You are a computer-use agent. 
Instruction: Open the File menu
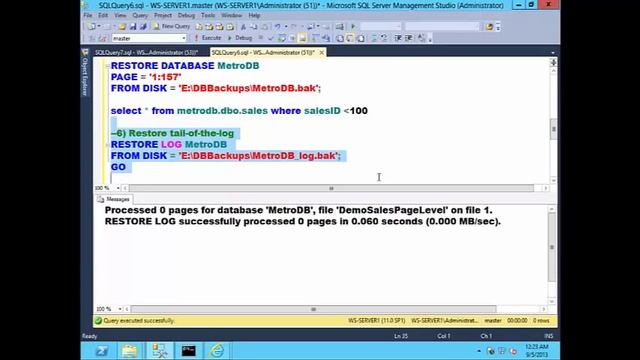coord(88,16)
